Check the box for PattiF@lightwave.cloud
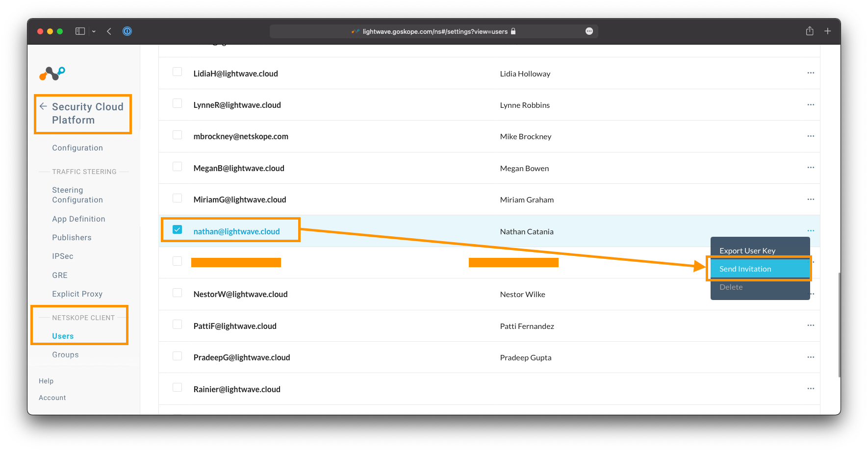The width and height of the screenshot is (868, 451). (x=178, y=325)
